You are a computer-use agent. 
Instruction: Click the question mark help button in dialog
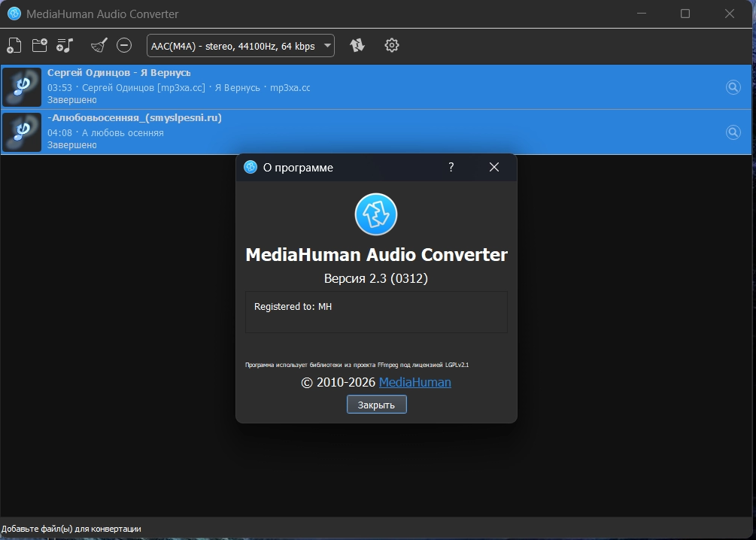[451, 167]
